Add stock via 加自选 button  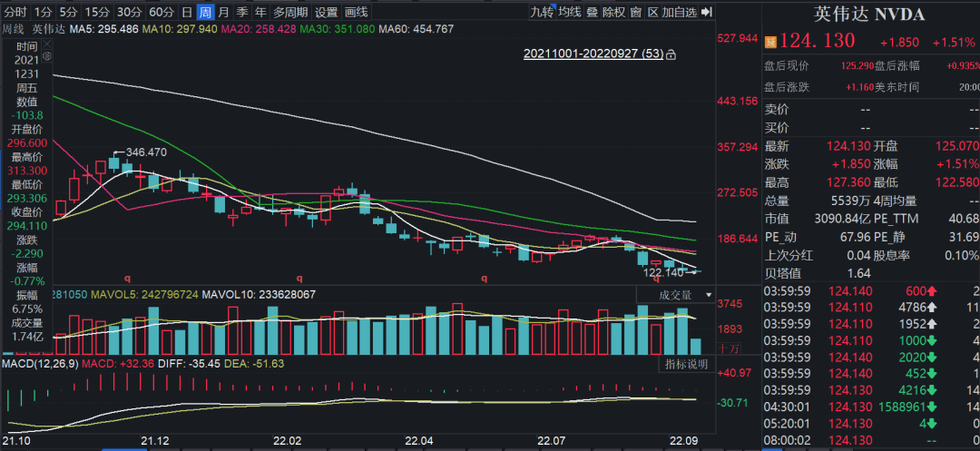point(680,12)
